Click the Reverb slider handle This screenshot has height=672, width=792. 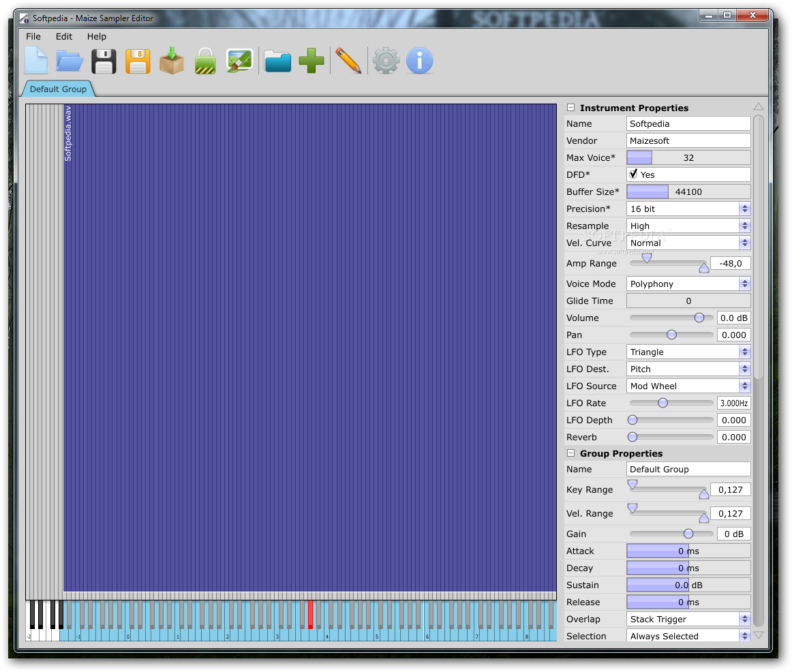(x=633, y=438)
